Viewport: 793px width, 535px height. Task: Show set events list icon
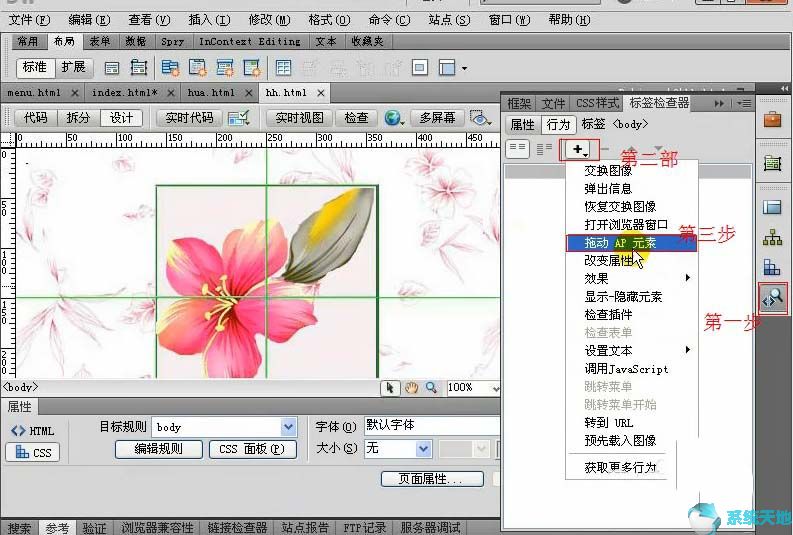click(x=517, y=149)
